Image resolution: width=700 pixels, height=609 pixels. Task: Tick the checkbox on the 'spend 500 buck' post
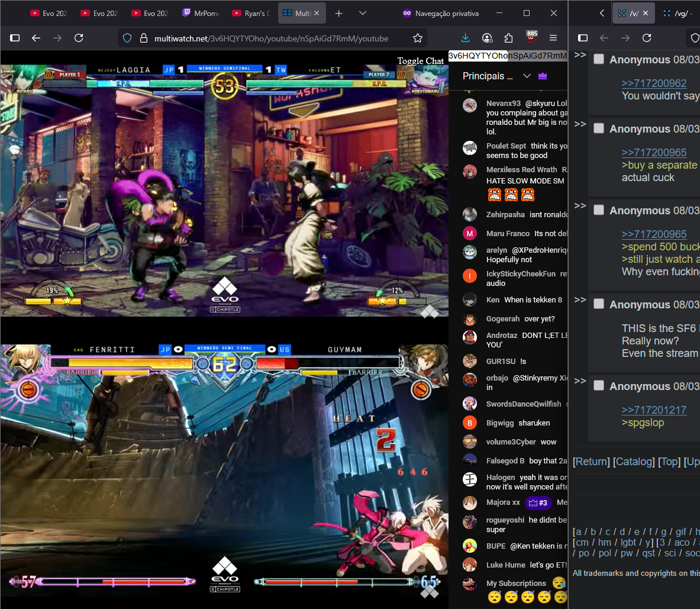[x=599, y=210]
